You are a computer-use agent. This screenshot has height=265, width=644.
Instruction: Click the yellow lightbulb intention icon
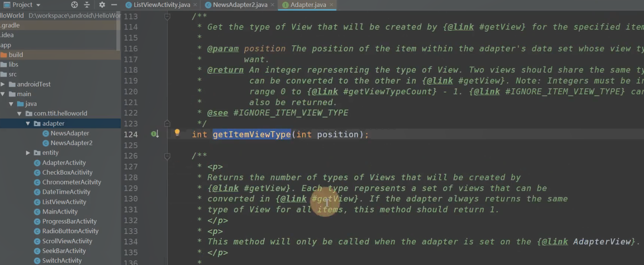pos(177,133)
